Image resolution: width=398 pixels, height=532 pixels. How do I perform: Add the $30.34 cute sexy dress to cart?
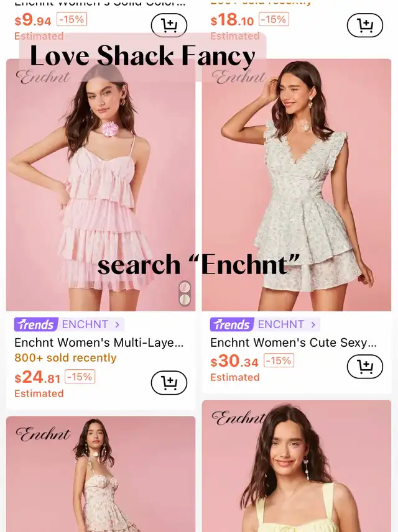[364, 367]
